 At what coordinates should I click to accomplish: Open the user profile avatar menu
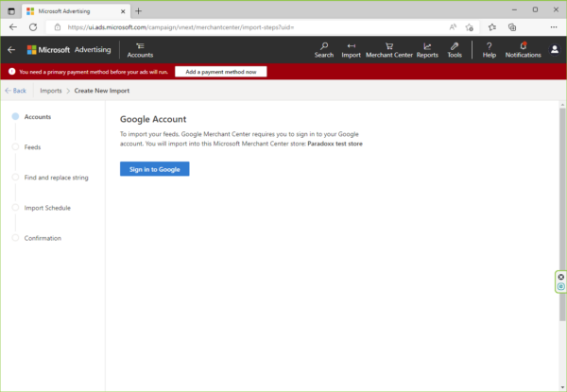[x=555, y=49]
